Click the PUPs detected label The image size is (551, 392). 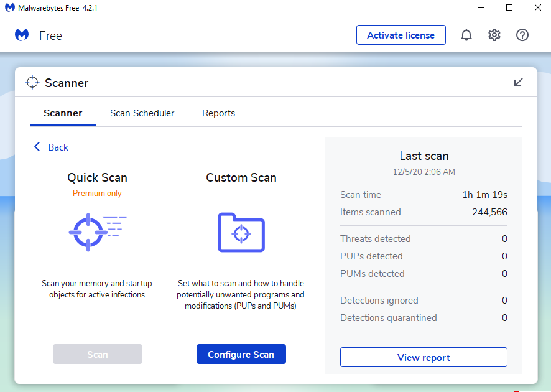tap(371, 256)
